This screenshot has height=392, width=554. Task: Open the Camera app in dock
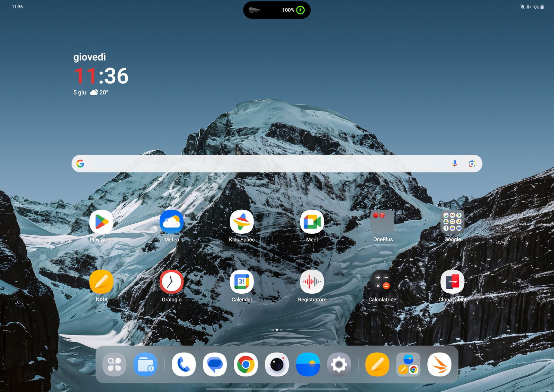click(277, 364)
